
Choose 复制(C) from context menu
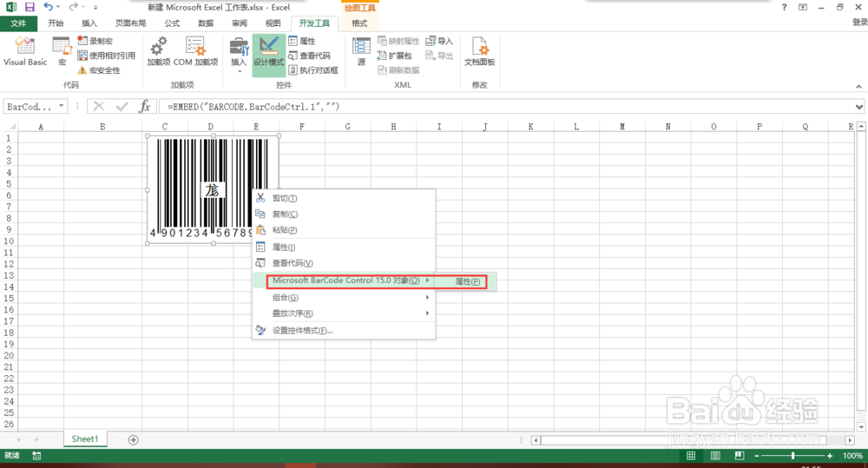point(344,214)
